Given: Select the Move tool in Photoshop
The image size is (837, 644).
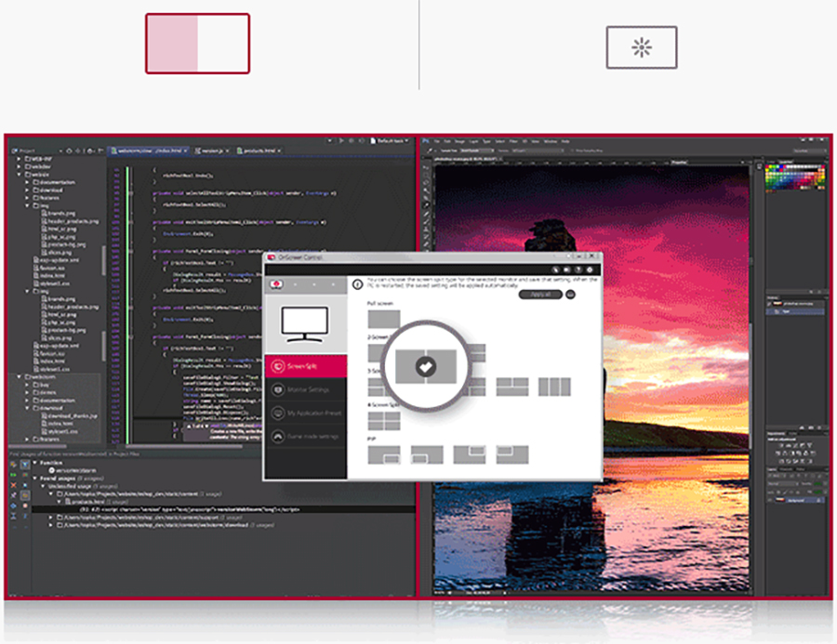Looking at the screenshot, I should click(426, 167).
